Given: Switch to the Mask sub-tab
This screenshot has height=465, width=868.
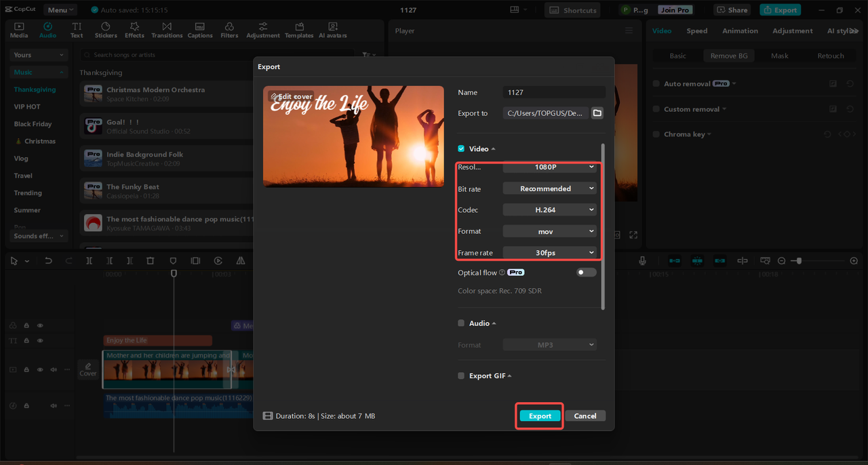Looking at the screenshot, I should 779,56.
